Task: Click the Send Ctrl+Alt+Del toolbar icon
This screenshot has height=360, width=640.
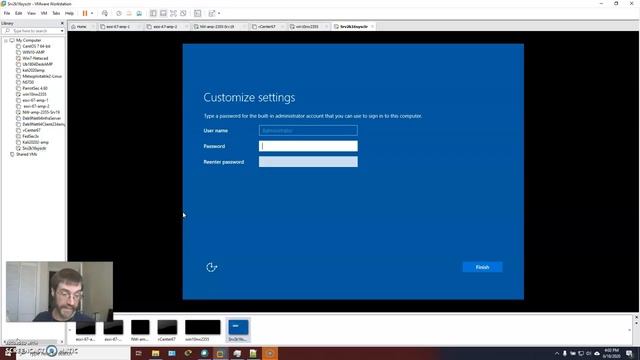Action: [x=105, y=13]
